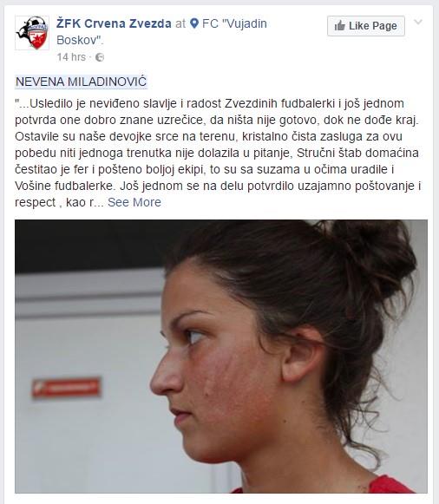Click the "Boskov" part of the location

click(x=79, y=40)
